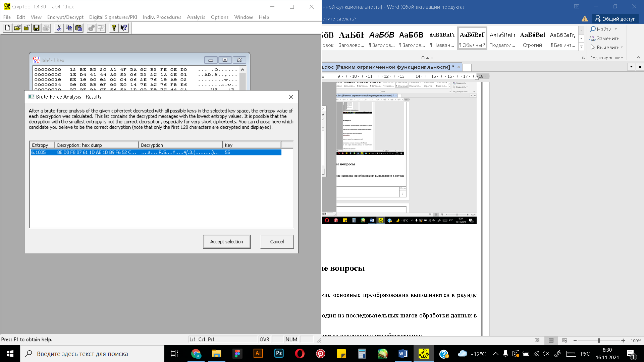Open the View menu in CrypTool
Viewport: 644px width, 362px height.
pos(36,17)
